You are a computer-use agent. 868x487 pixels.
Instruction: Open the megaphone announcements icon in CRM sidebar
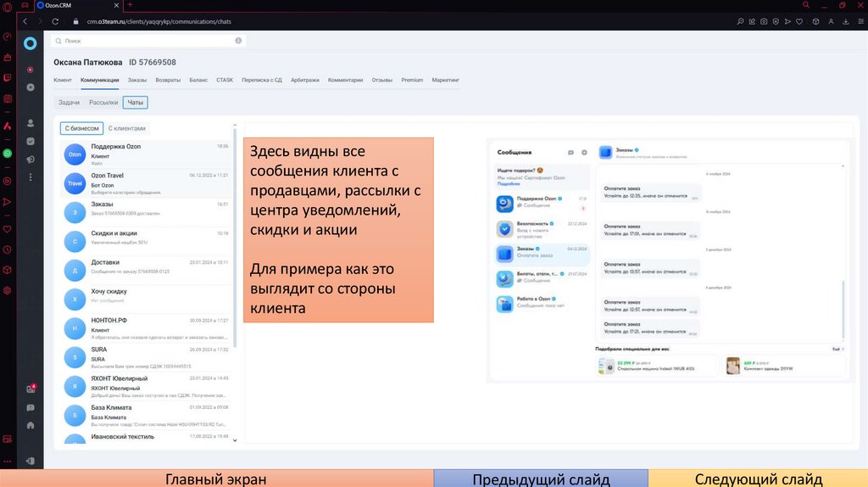pos(31,160)
